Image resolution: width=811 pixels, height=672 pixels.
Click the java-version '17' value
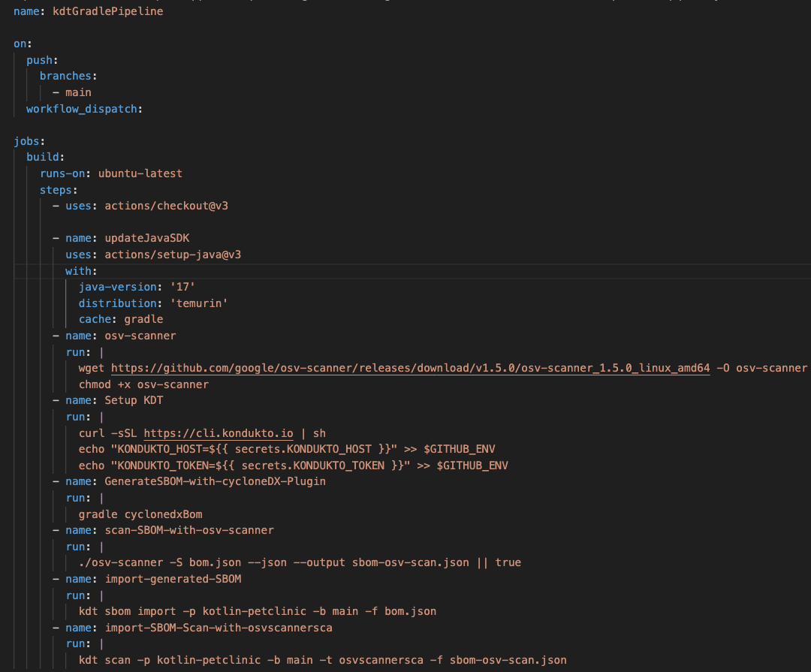point(182,286)
